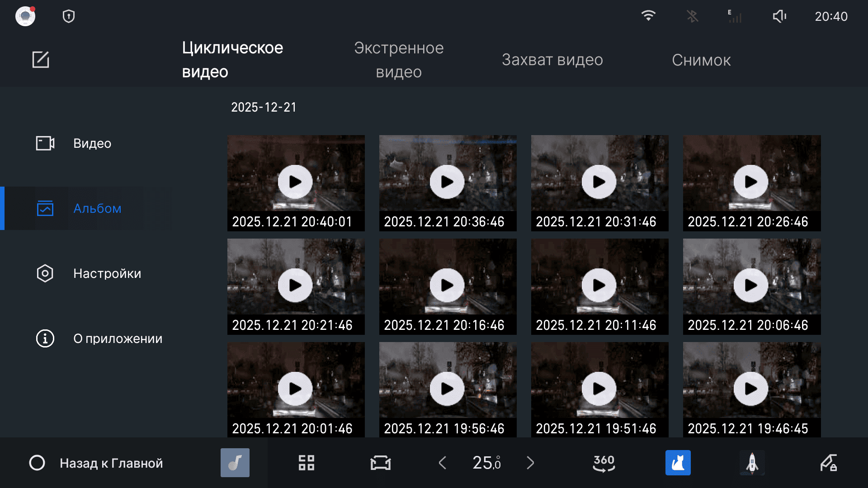
Task: Toggle Wi-Fi from the status bar
Action: [649, 16]
